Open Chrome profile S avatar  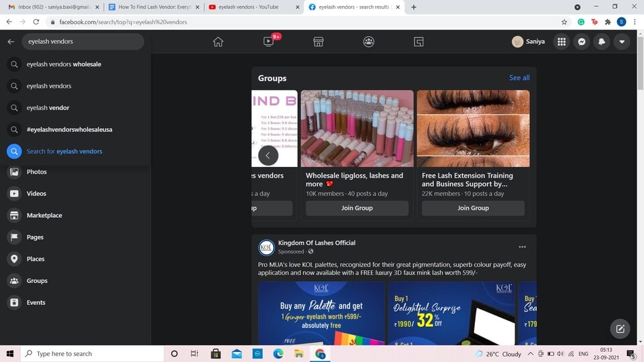pos(621,21)
